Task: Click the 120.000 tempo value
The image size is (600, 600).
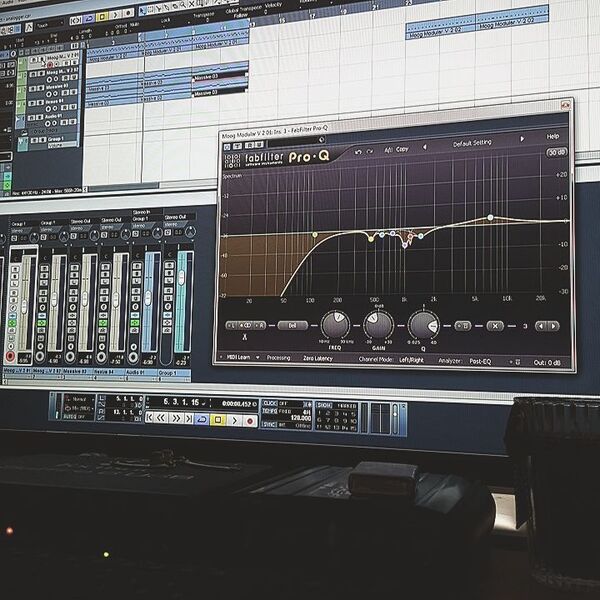Action: click(300, 418)
